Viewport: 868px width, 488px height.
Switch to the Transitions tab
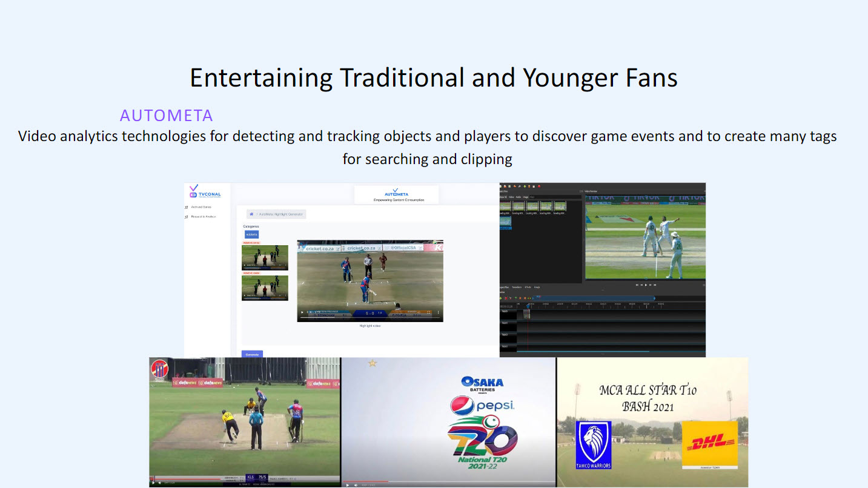(517, 287)
